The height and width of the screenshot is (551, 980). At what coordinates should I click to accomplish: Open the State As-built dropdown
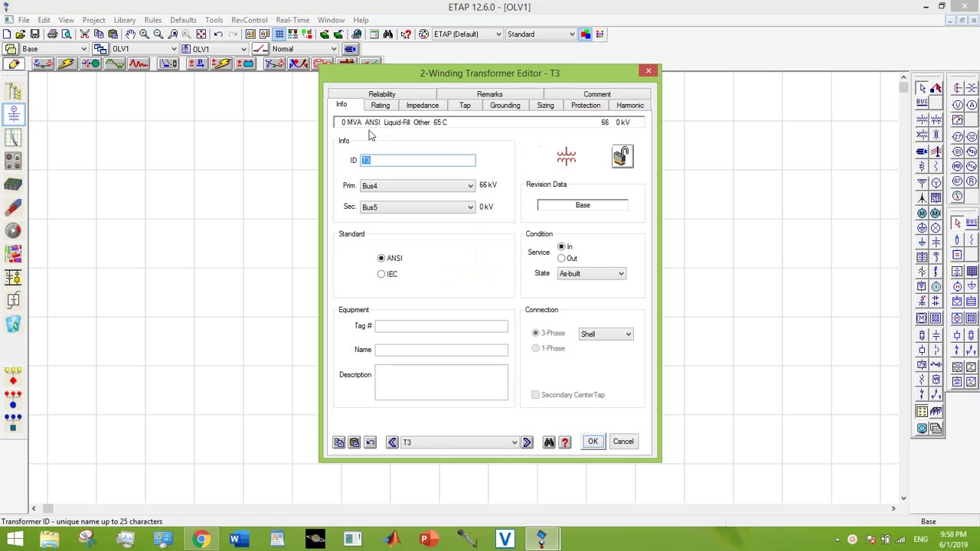tap(591, 273)
